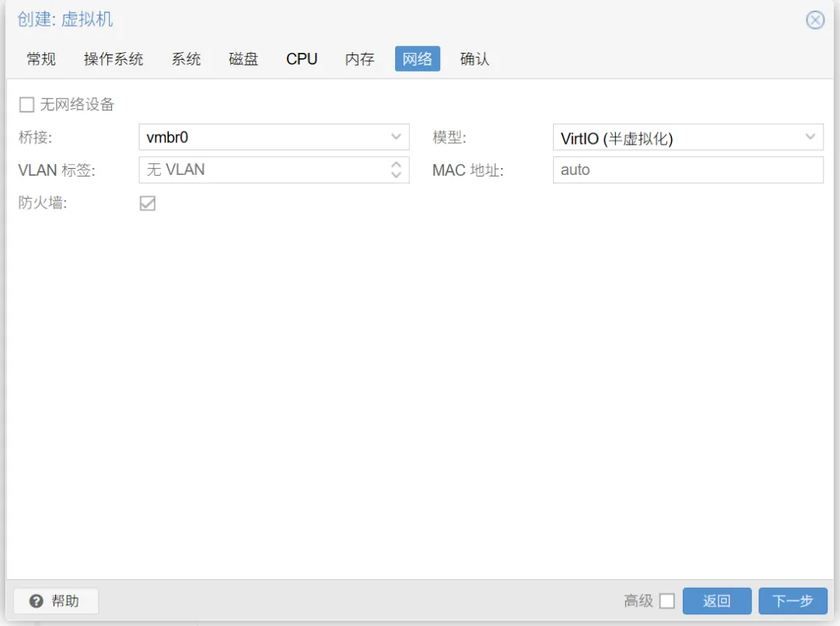Increase VLAN 标签 with up arrow
Image resolution: width=840 pixels, height=626 pixels.
[396, 164]
